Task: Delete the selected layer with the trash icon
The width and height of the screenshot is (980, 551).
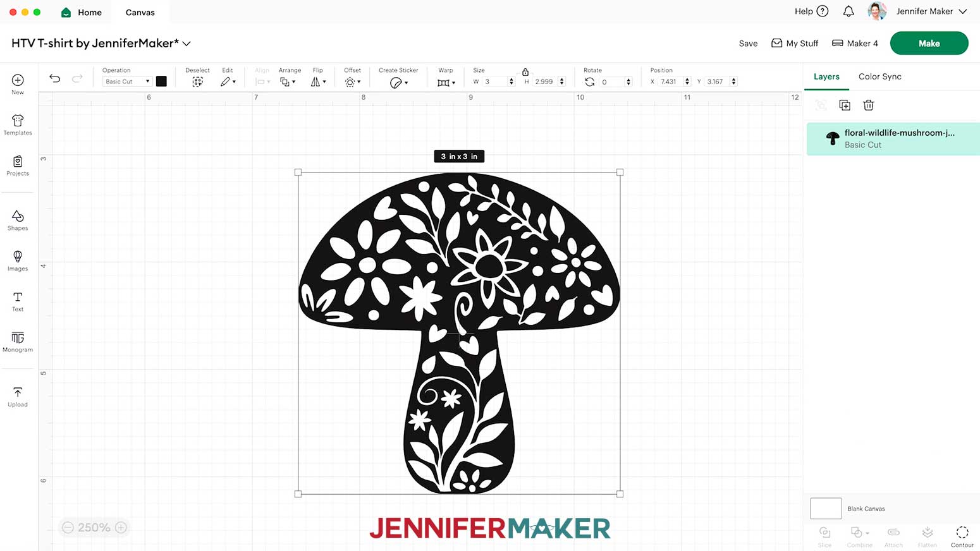Action: click(x=869, y=105)
